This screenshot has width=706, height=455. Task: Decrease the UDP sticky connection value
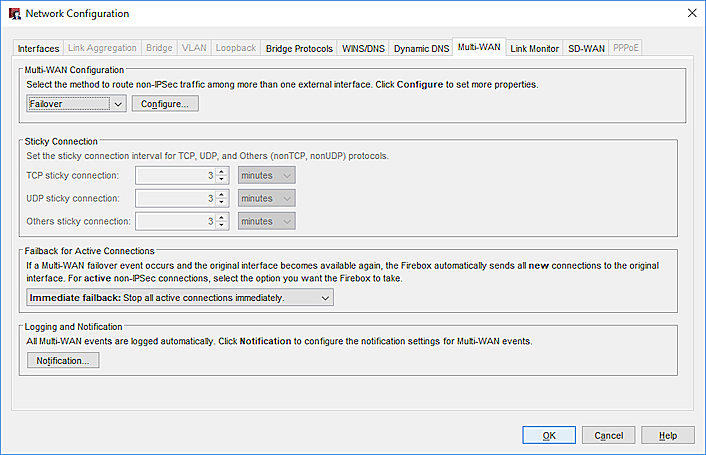pos(222,203)
